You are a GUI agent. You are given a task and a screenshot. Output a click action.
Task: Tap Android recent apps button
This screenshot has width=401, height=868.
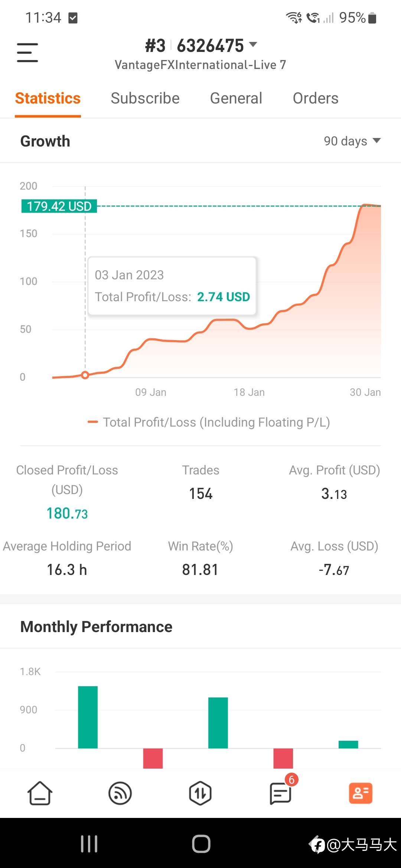click(89, 844)
